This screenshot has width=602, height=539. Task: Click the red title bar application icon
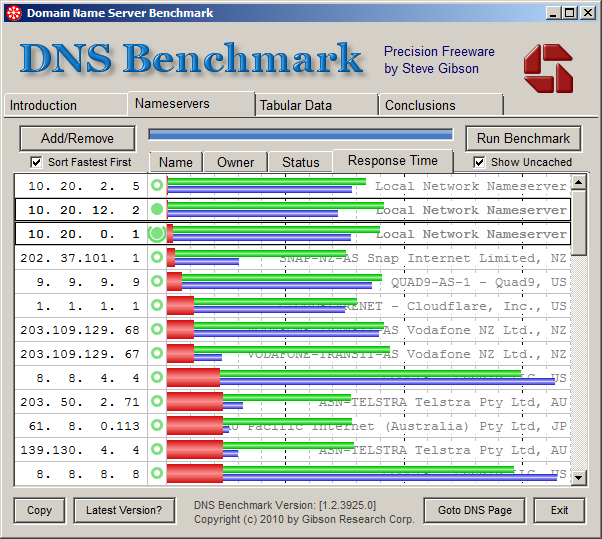coord(14,13)
